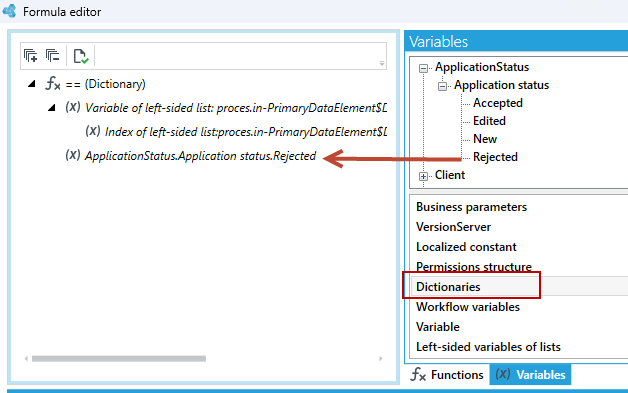Switch to the Variables tab
This screenshot has height=393, width=628.
(x=530, y=375)
